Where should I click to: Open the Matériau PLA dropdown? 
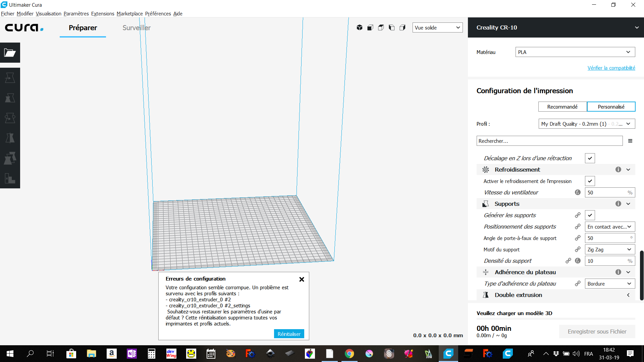(575, 52)
